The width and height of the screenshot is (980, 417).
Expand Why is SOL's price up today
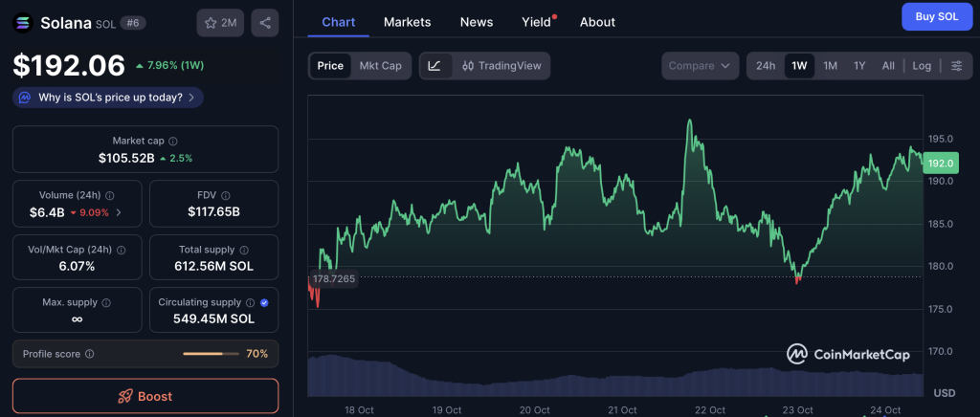tap(107, 98)
